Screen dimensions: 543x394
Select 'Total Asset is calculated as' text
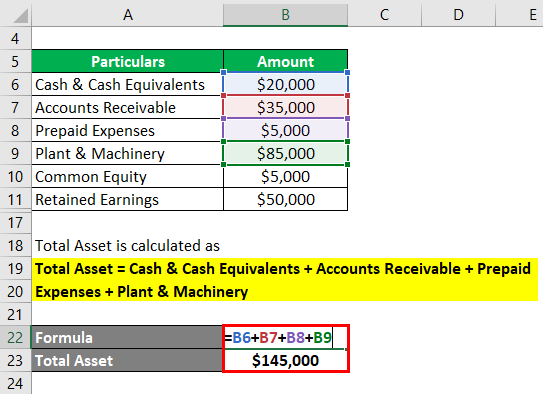[127, 245]
